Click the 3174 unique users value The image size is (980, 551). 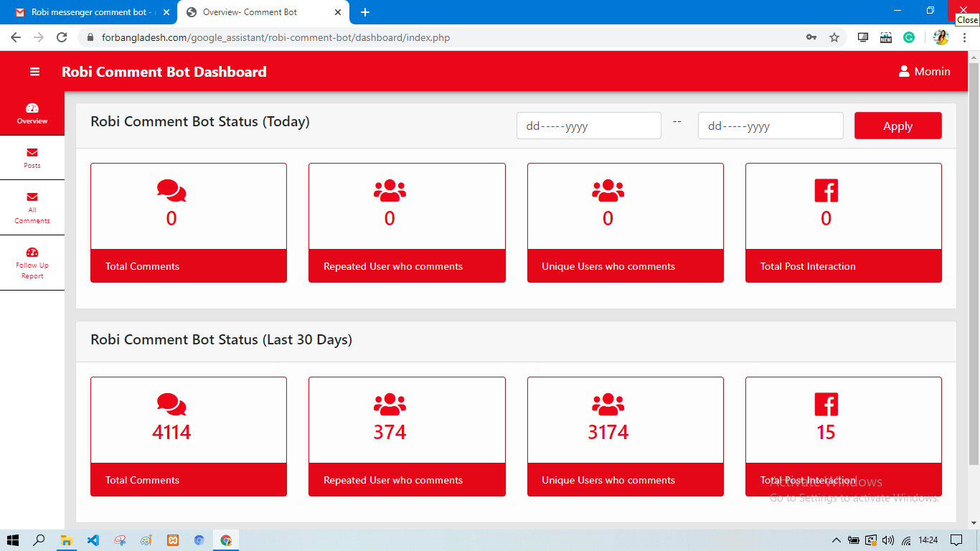[x=608, y=433]
